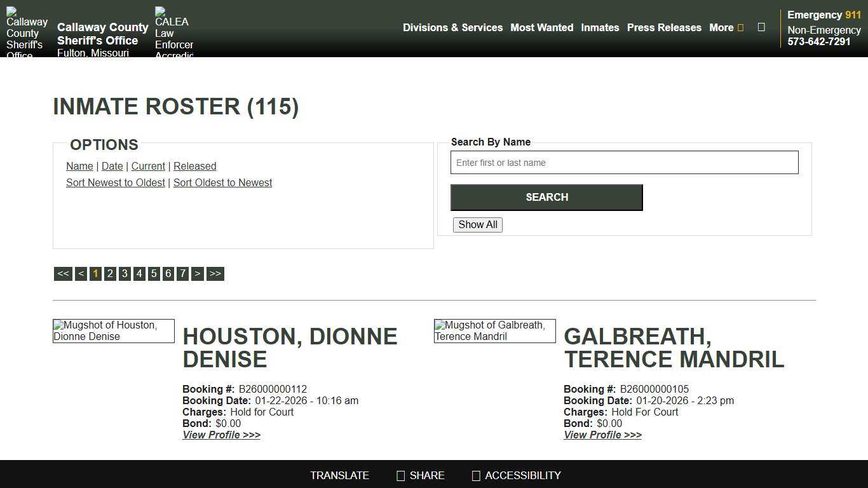Jump to the last page with double arrows
The image size is (868, 488).
tap(215, 273)
